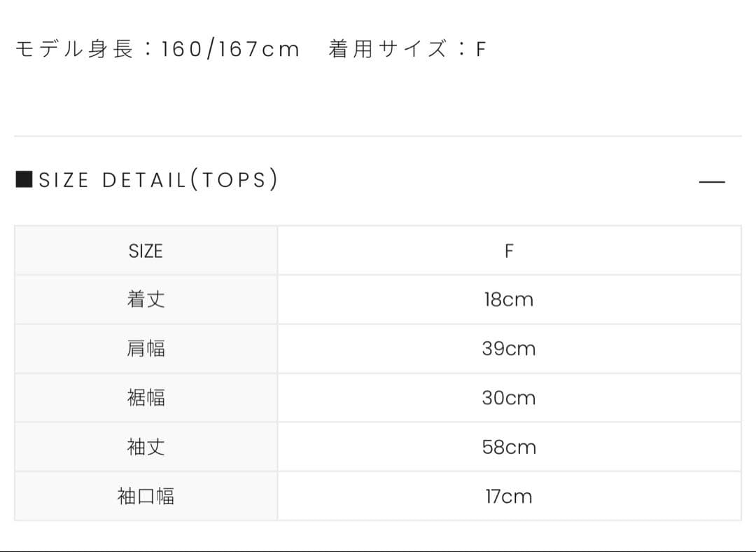Select the 30cm measurement value
The image size is (756, 552).
(x=509, y=398)
